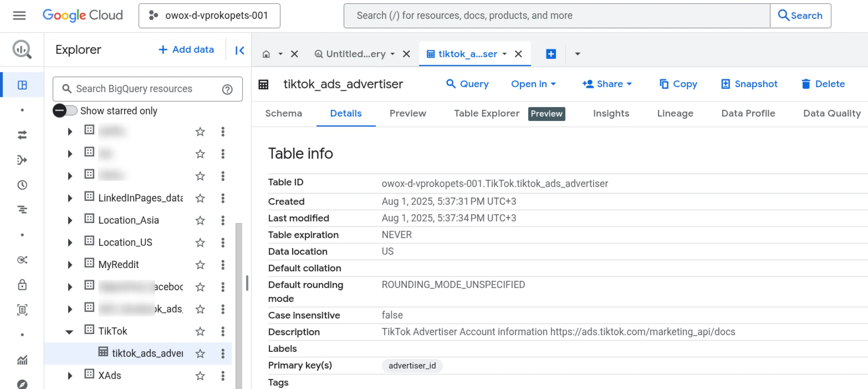Viewport: 868px width, 389px height.
Task: Click inside the Search BigQuery resources field
Action: pyautogui.click(x=142, y=89)
